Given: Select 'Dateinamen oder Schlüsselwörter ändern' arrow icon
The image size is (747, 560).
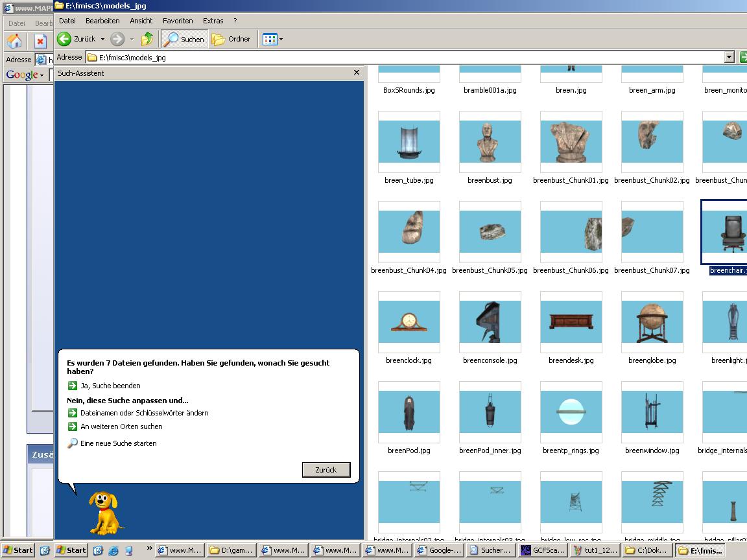Looking at the screenshot, I should 73,413.
